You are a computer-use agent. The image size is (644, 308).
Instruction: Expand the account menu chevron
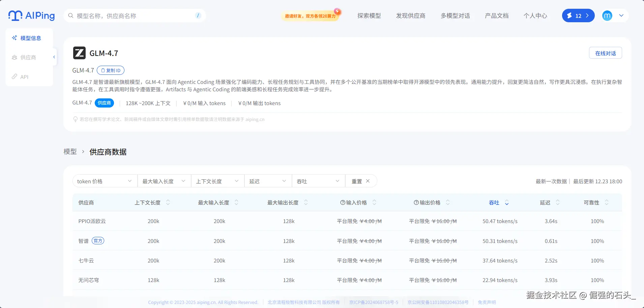click(621, 16)
